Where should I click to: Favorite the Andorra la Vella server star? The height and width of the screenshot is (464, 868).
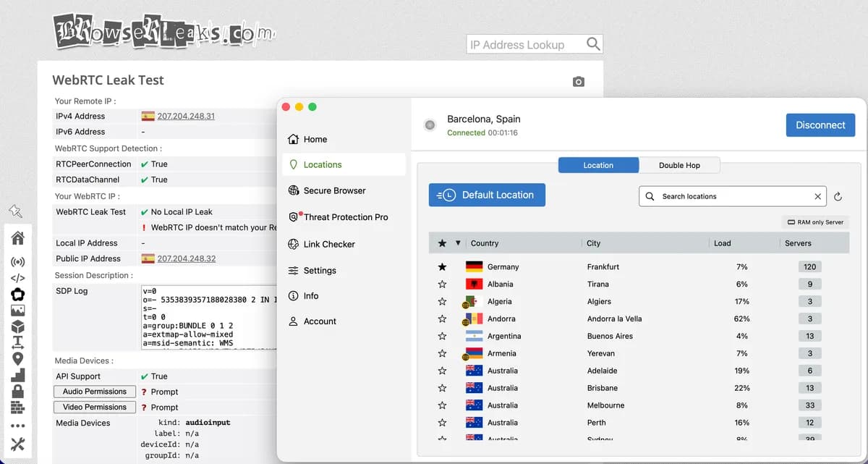pyautogui.click(x=442, y=319)
